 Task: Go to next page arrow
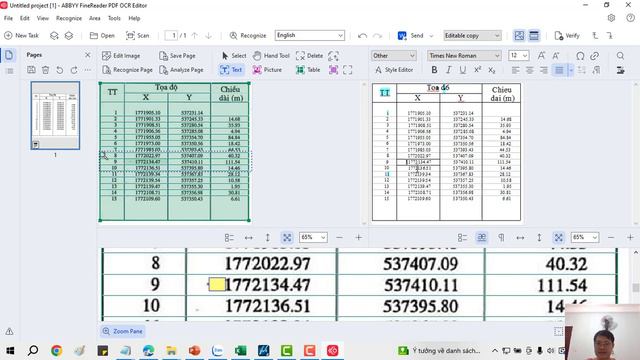coord(209,36)
